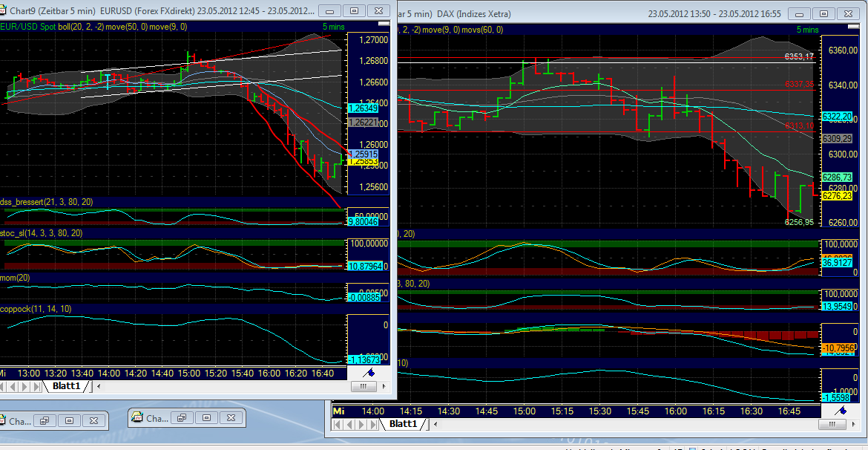Screen dimensions: 868x450
Task: Select the mom(20) indicator label
Action: 16,276
